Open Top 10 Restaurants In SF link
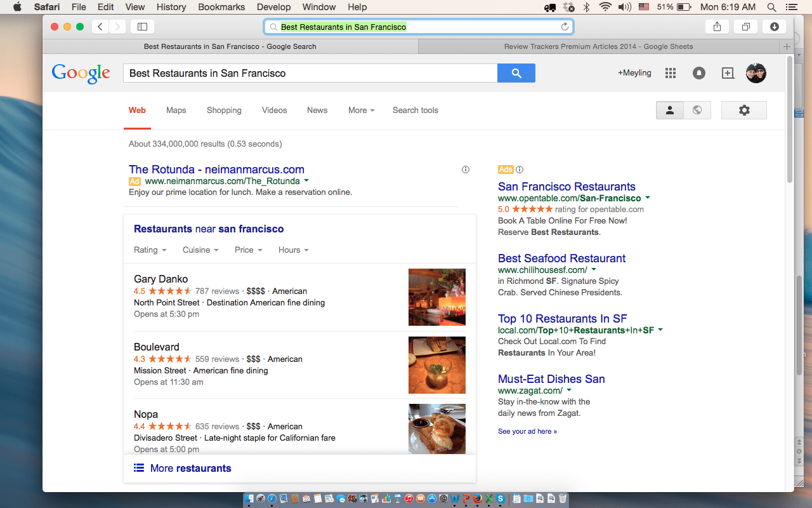This screenshot has width=812, height=508. tap(562, 319)
